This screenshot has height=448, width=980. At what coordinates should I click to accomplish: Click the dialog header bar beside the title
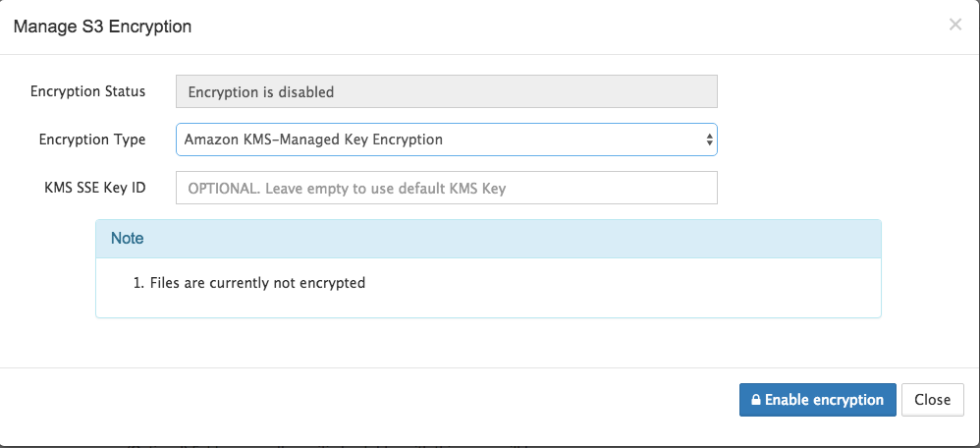[563, 27]
